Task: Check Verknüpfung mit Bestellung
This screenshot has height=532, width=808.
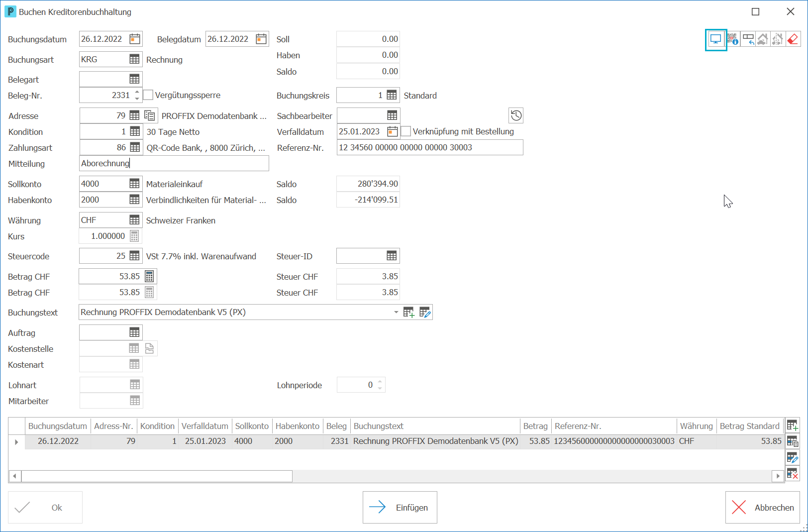Action: coord(406,131)
